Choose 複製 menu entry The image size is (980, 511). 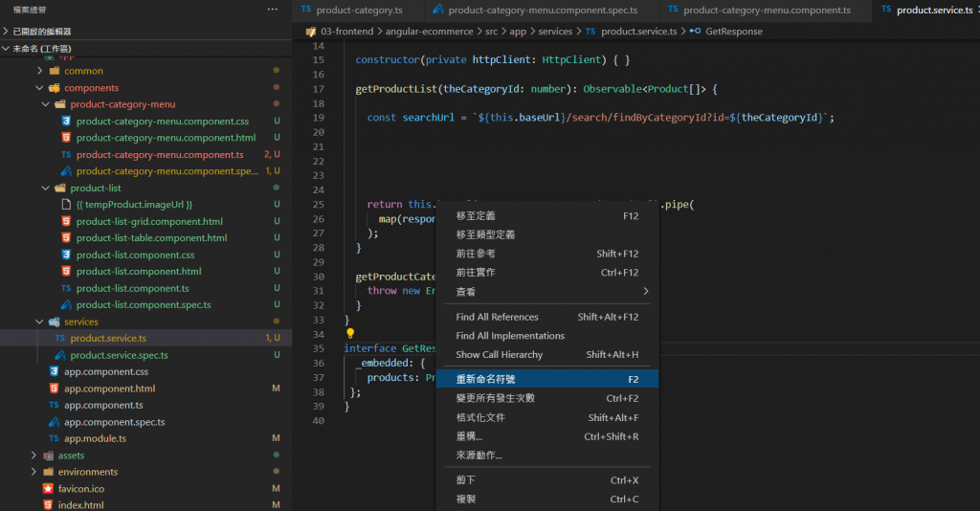pyautogui.click(x=547, y=499)
